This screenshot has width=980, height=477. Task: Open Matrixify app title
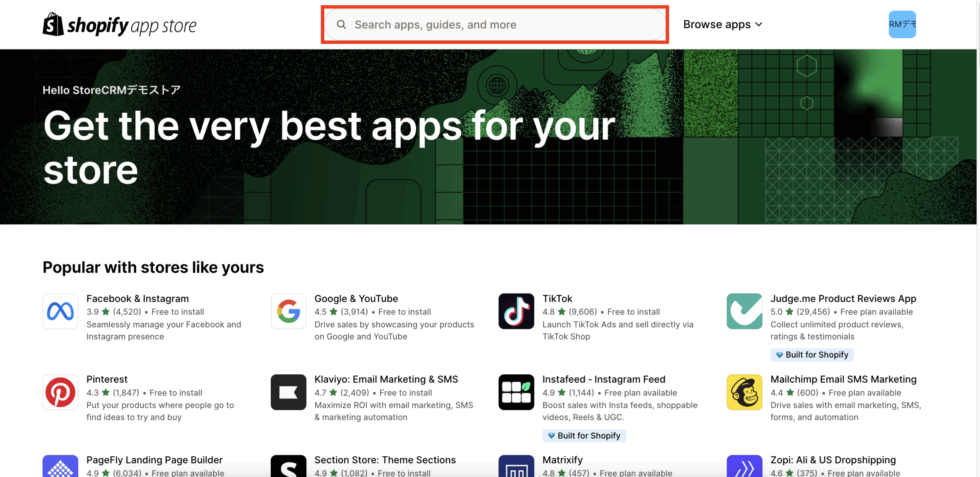[x=562, y=460]
